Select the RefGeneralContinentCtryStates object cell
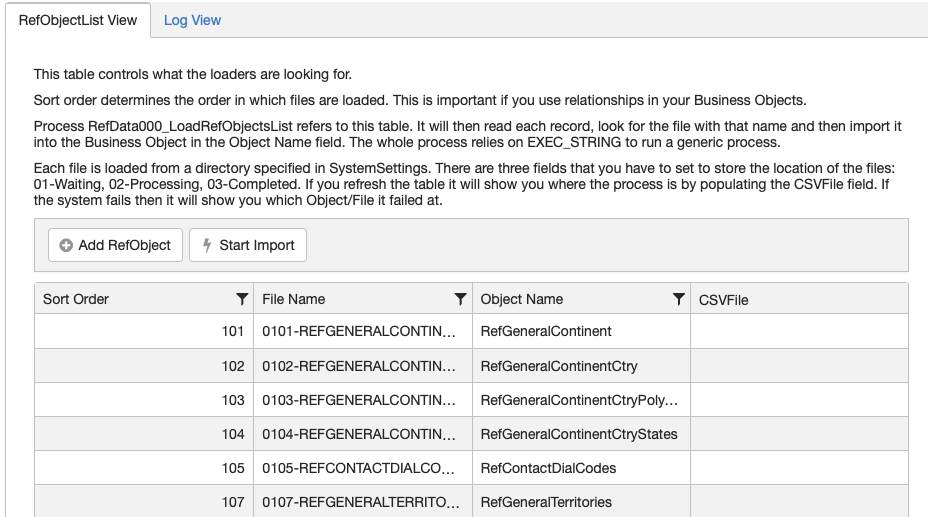 pyautogui.click(x=581, y=434)
